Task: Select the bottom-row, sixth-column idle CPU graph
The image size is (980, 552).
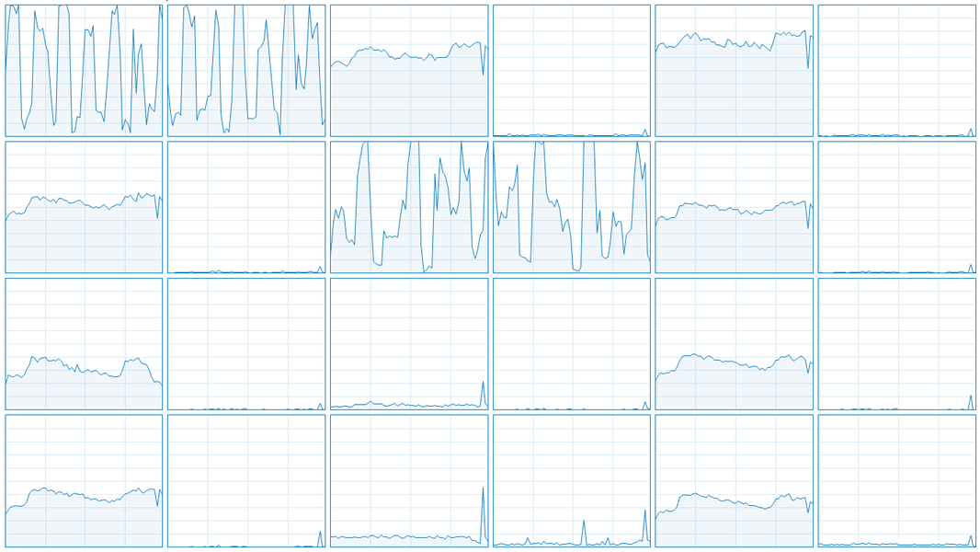Action: pos(896,481)
